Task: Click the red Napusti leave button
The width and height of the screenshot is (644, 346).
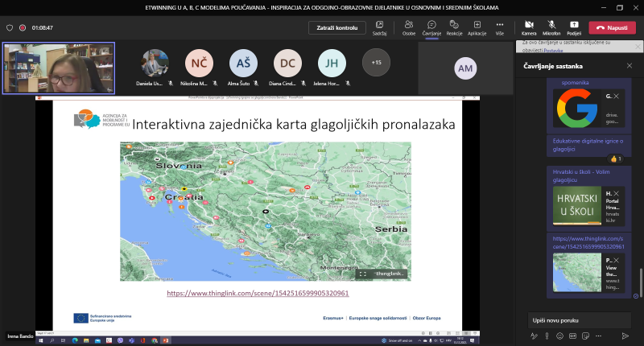Action: [612, 27]
